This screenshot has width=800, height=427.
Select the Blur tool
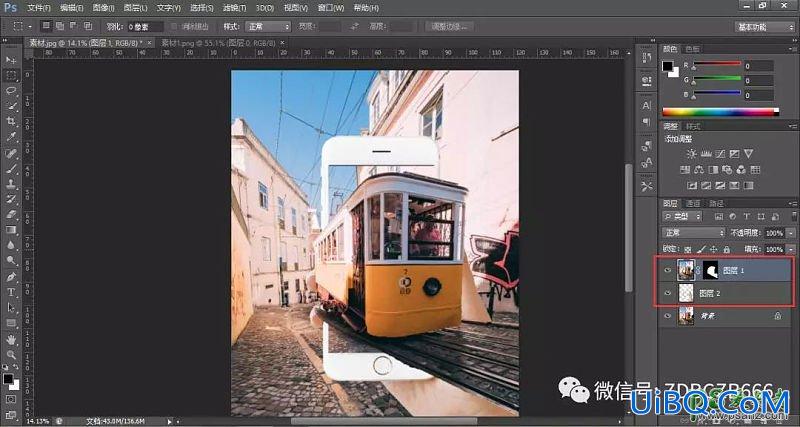click(11, 245)
